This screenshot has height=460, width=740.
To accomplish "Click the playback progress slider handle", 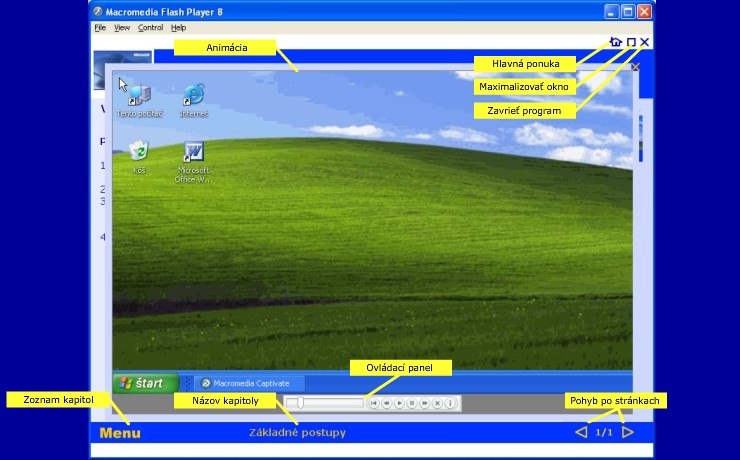I will [301, 403].
